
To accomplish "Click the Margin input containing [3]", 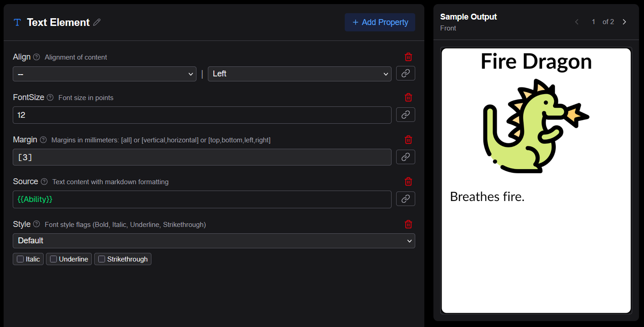I will pos(202,157).
